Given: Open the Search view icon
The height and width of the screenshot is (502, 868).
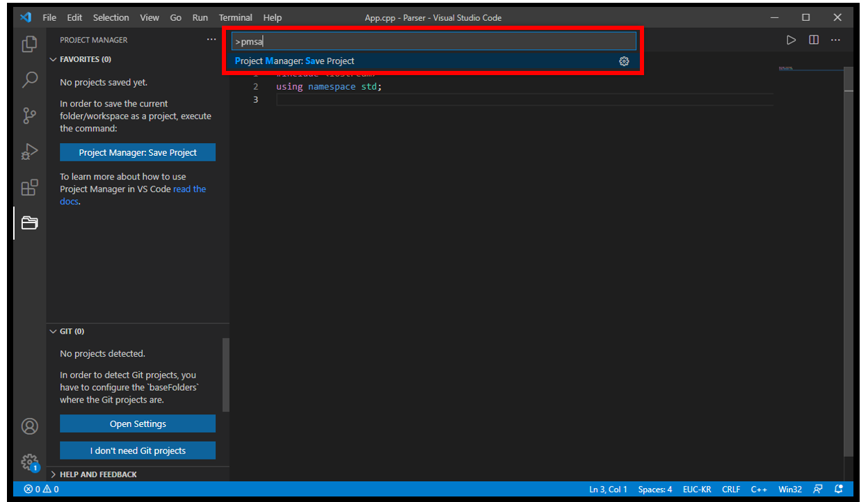Looking at the screenshot, I should (29, 79).
